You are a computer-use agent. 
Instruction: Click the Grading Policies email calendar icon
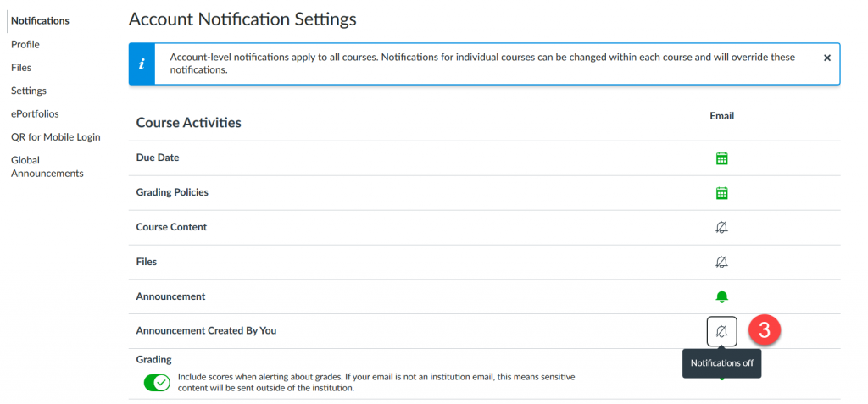pos(721,192)
